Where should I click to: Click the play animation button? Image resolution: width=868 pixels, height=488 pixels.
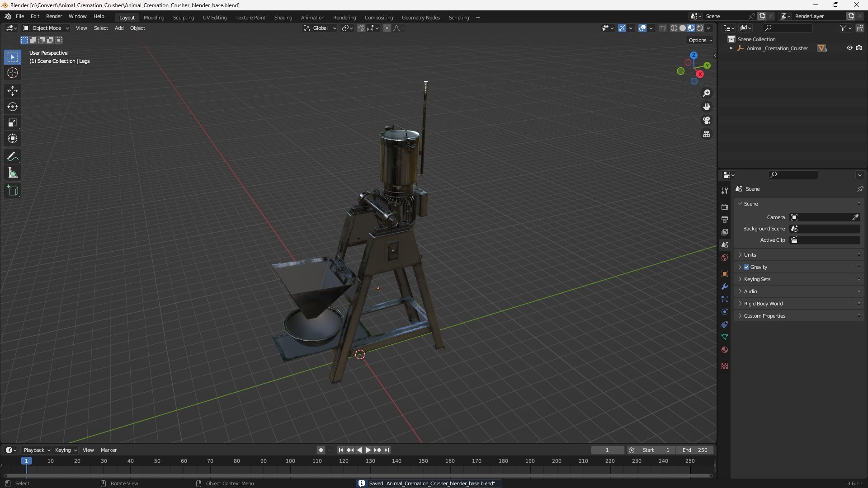point(368,450)
